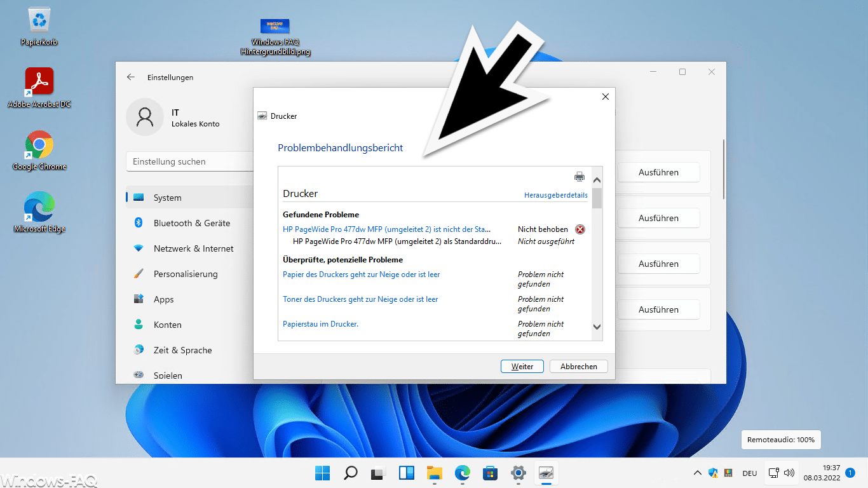Click the IT account avatar in Einstellungen
This screenshot has width=868, height=488.
pyautogui.click(x=145, y=117)
